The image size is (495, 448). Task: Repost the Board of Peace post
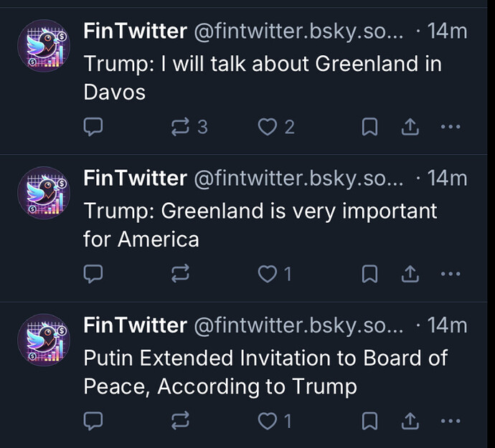[x=179, y=421]
